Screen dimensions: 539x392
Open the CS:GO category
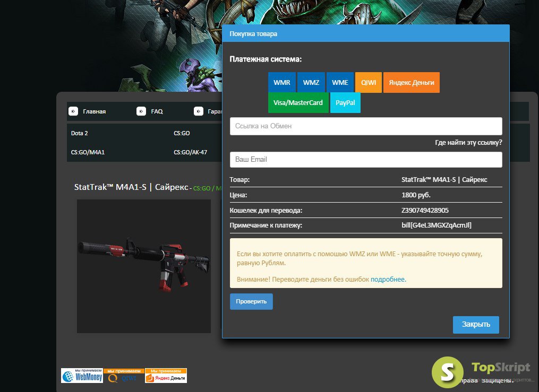[x=182, y=133]
